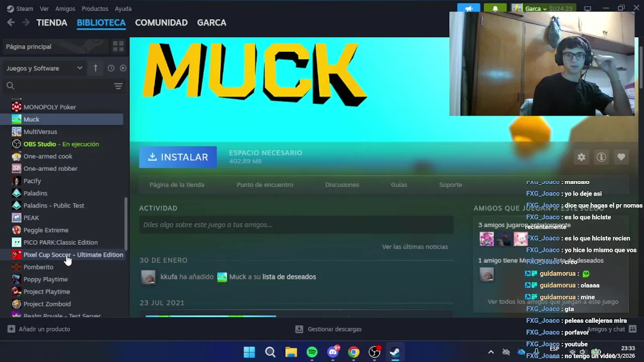Show Muck game info icon
This screenshot has width=644, height=362.
[601, 157]
